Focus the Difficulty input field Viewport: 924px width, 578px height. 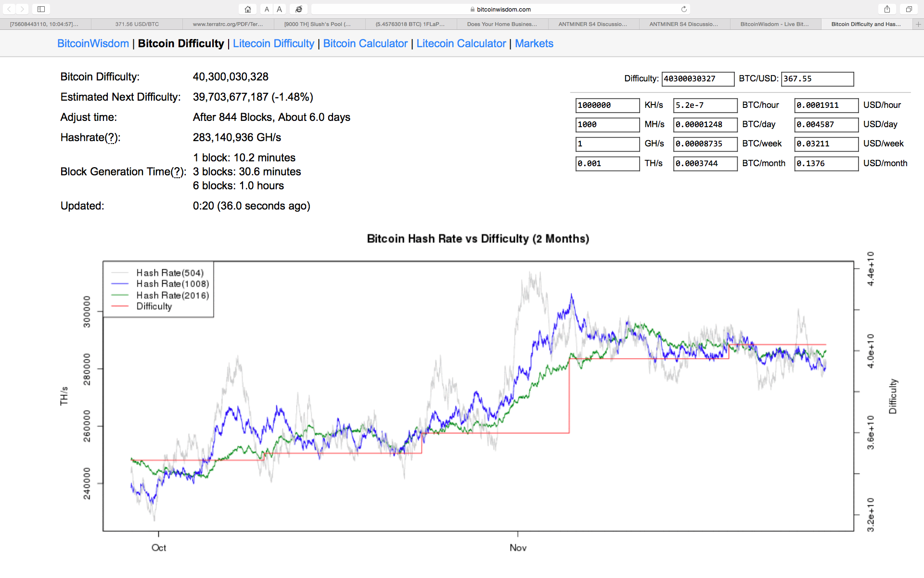click(698, 79)
